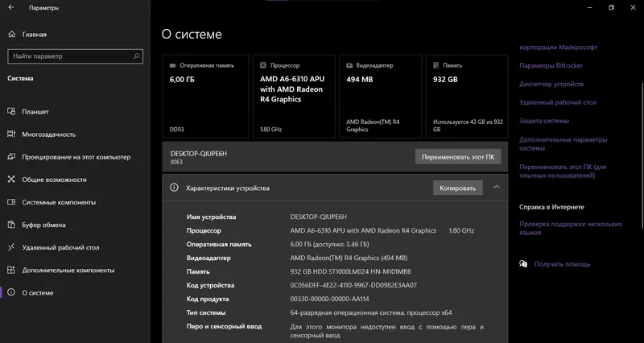This screenshot has width=644, height=343.
Task: Click the Планшет tablet icon
Action: (11, 111)
